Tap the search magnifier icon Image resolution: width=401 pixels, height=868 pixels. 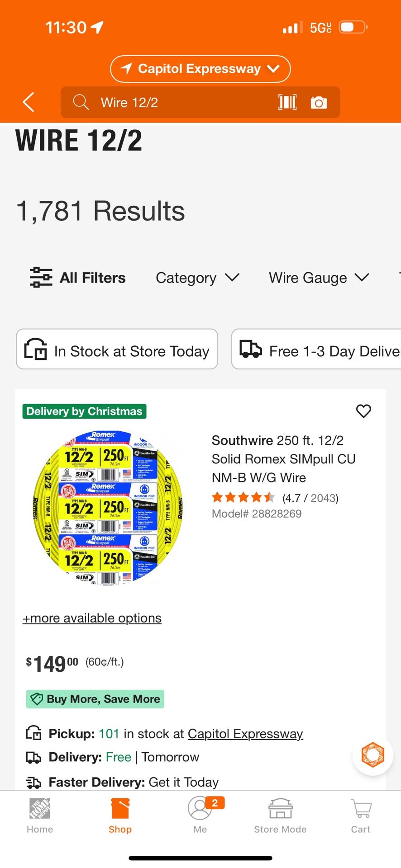(81, 102)
